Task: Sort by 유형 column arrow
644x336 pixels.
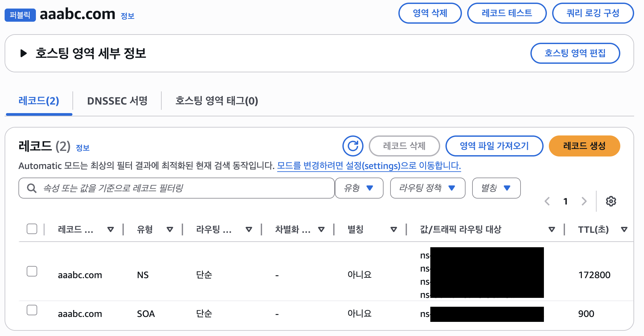Action: pyautogui.click(x=170, y=229)
